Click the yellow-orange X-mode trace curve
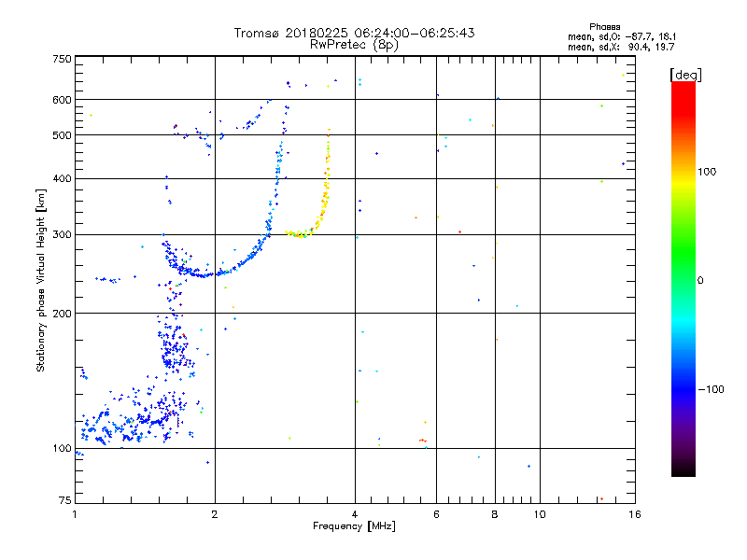This screenshot has width=747, height=560. tap(325, 200)
